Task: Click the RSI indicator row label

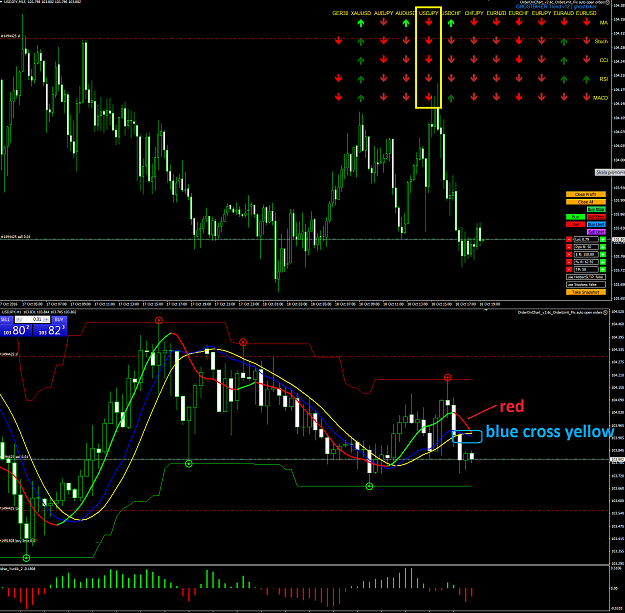Action: coord(604,79)
